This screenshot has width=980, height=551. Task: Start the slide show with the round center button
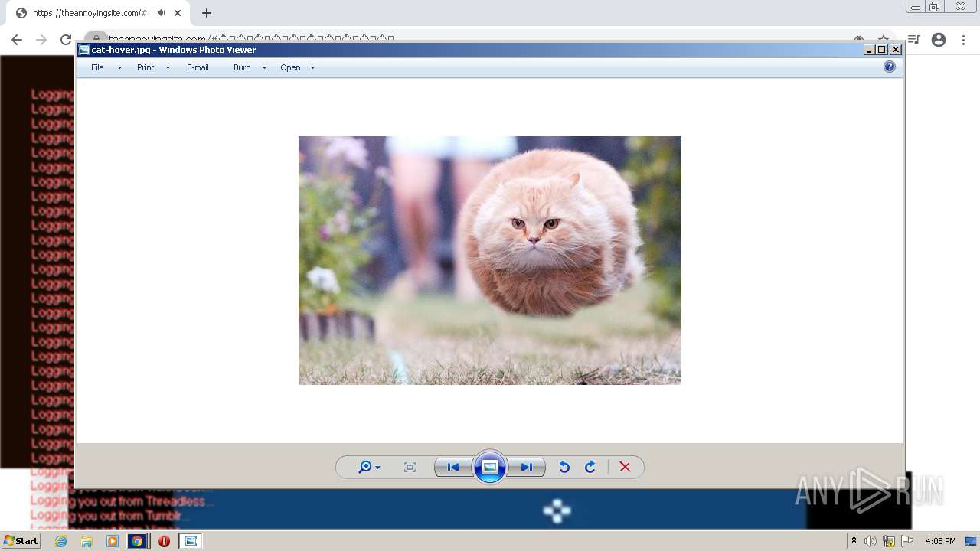[x=490, y=467]
